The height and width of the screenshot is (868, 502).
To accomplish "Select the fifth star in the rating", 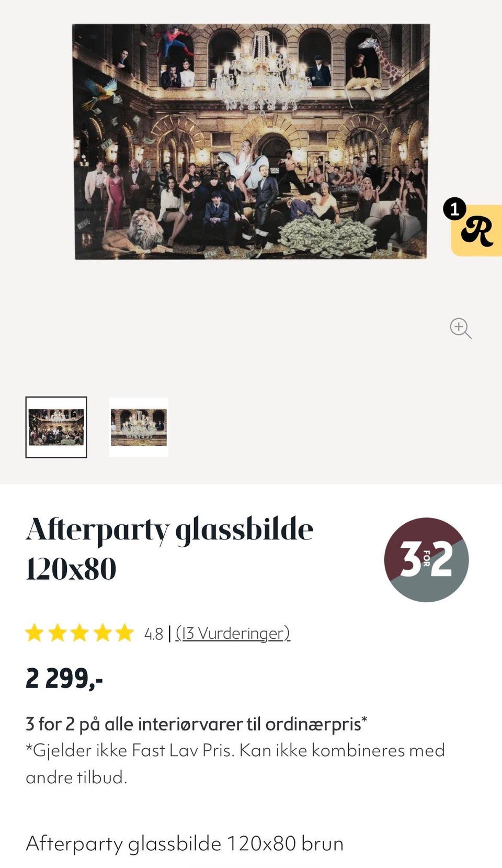I will [x=124, y=633].
